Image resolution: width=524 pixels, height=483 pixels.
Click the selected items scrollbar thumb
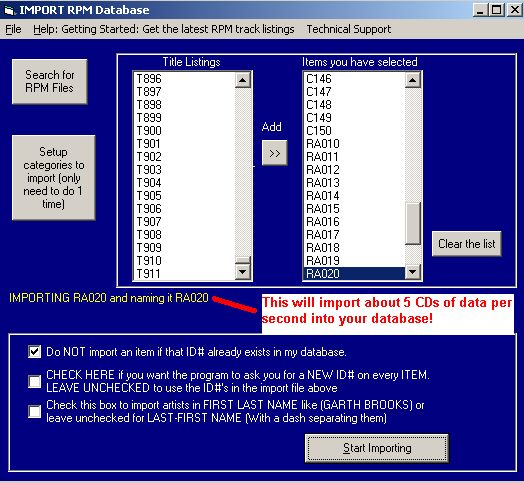coord(413,223)
